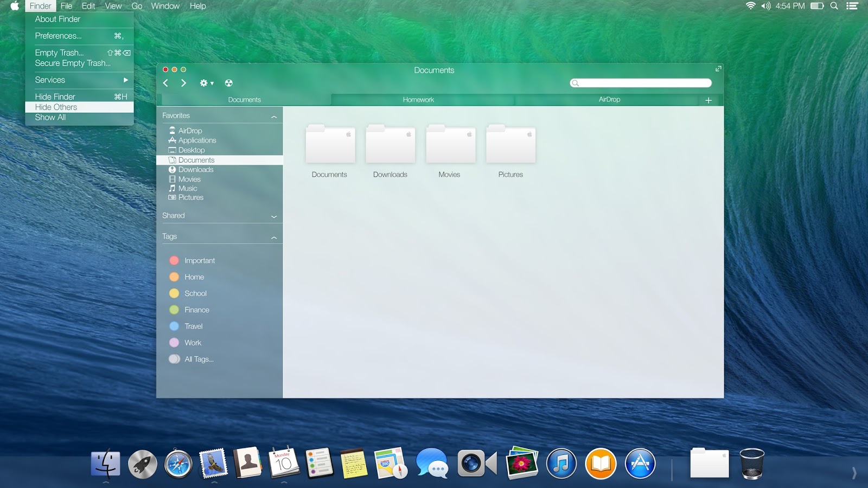The image size is (868, 488).
Task: Select the Downloads folder icon
Action: coord(390,144)
